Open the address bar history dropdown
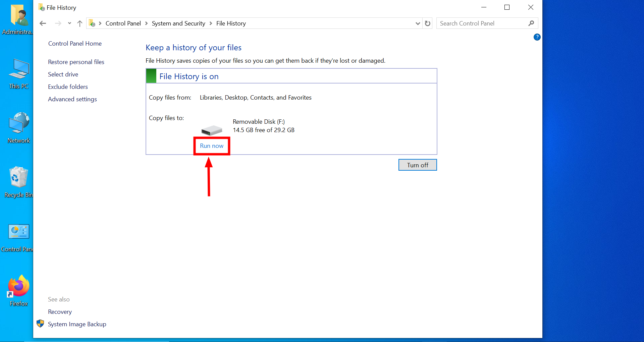Screen dimensions: 644x342 pos(418,23)
